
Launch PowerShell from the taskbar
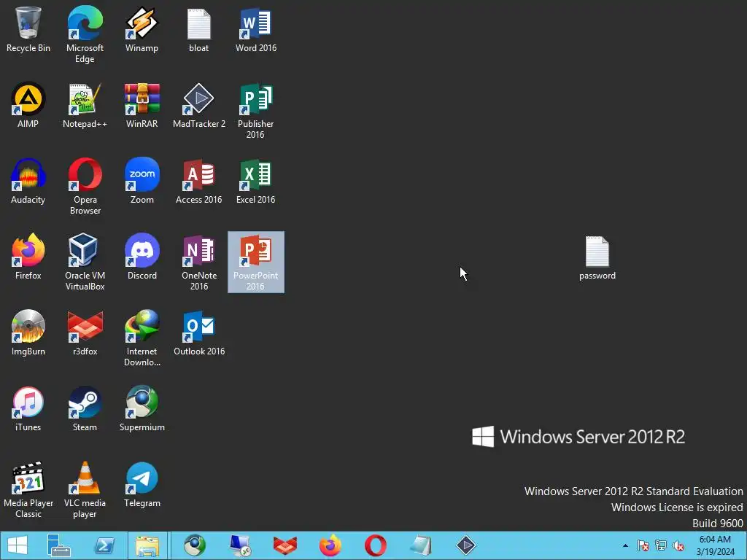pyautogui.click(x=104, y=545)
